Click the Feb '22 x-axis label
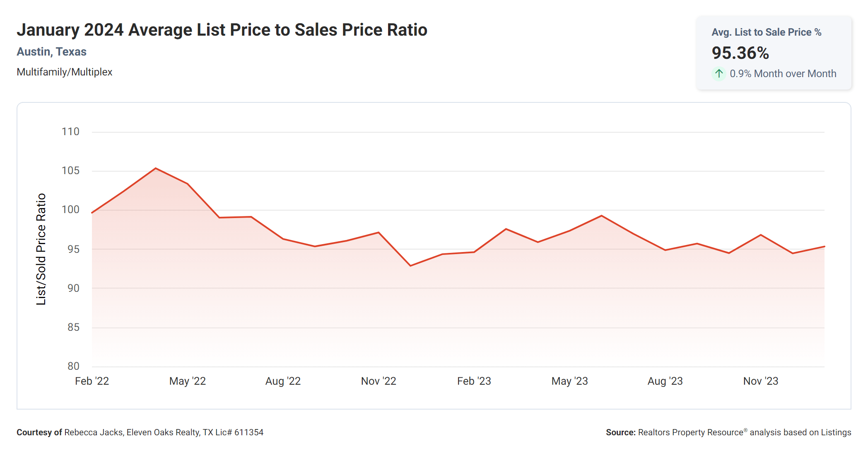The height and width of the screenshot is (456, 868). pos(92,381)
